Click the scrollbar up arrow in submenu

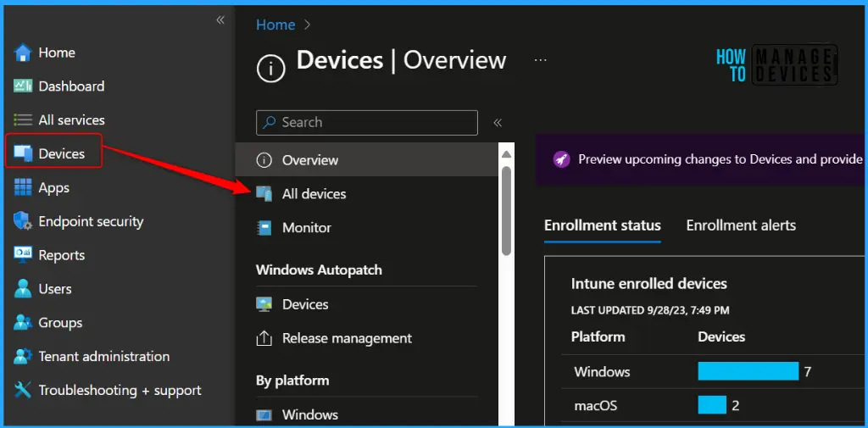pyautogui.click(x=507, y=154)
